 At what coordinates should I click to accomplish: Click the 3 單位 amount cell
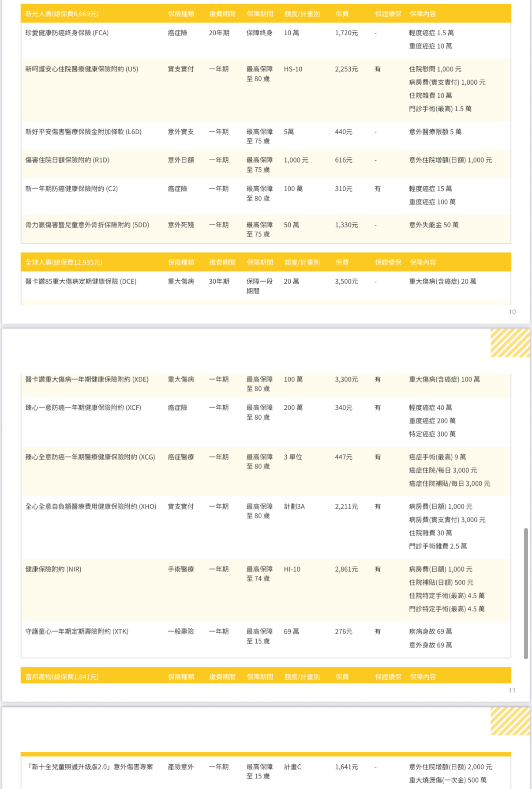293,457
